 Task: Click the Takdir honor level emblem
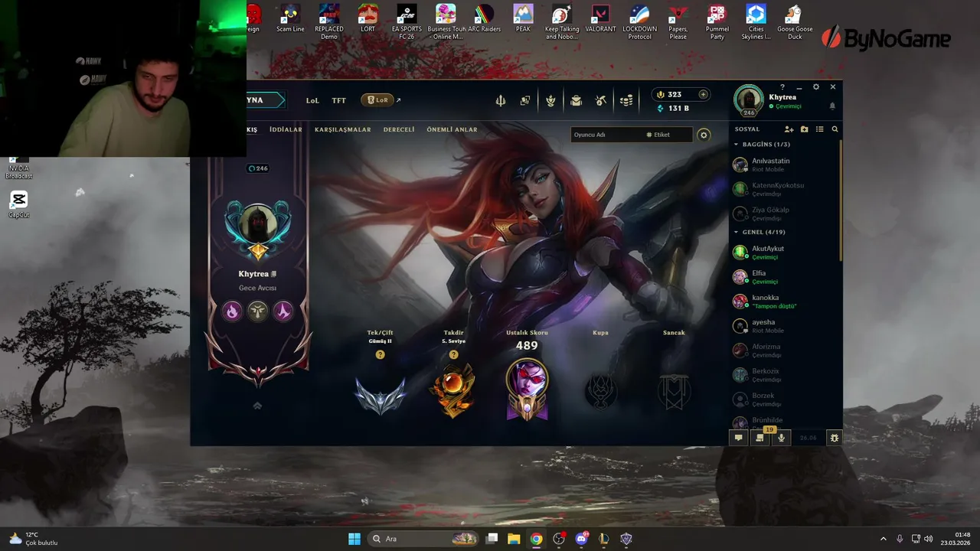click(454, 391)
